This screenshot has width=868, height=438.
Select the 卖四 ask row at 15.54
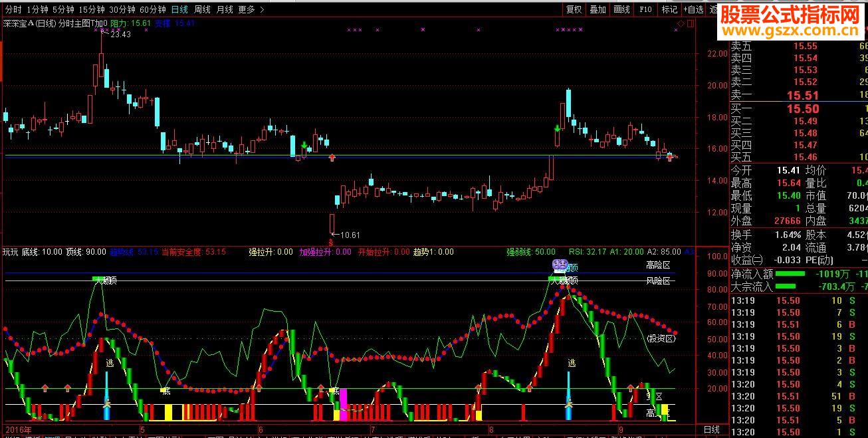799,58
